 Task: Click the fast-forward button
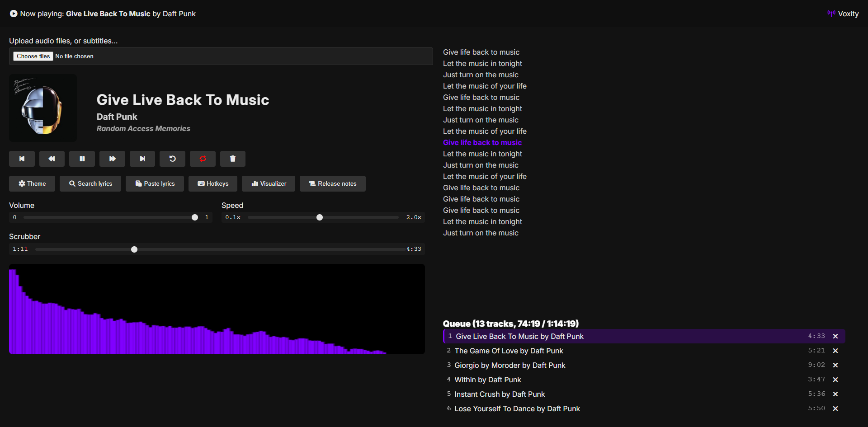[112, 159]
